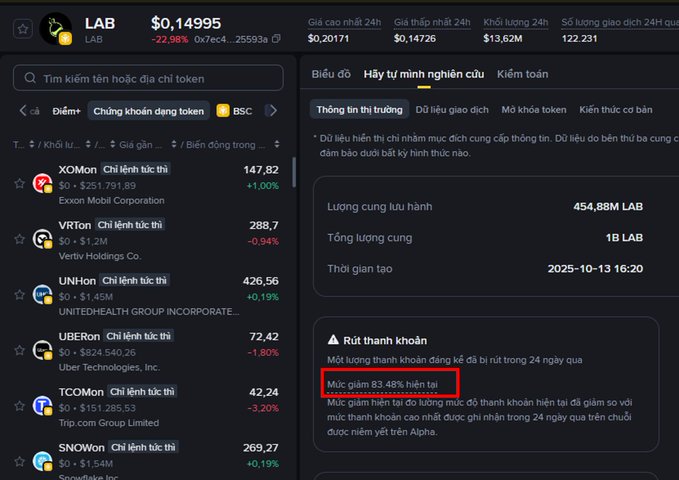Select the Dữ liệu giao dịch sub-tab
The height and width of the screenshot is (480, 679).
(x=452, y=110)
